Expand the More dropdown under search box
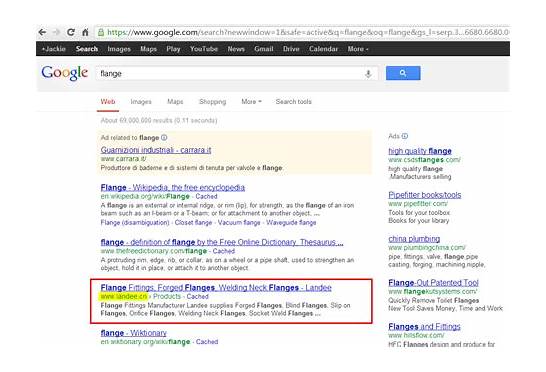 [x=251, y=102]
